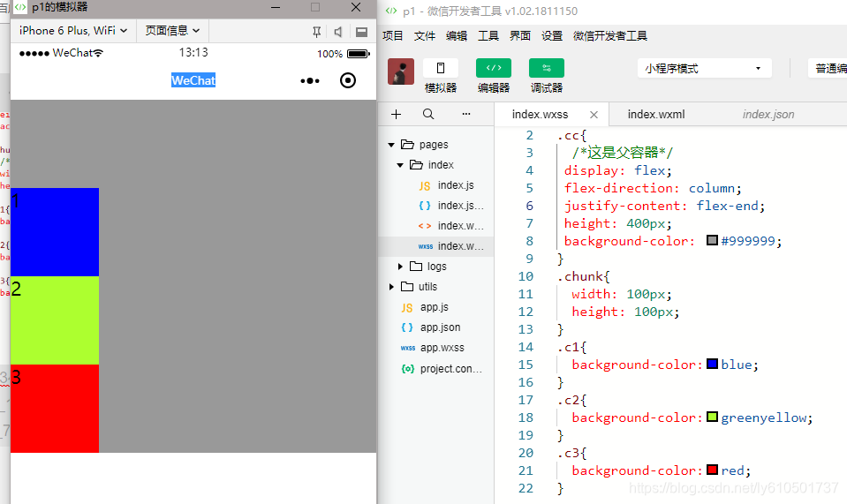Switch to the index.wxml tab
Screen dimensions: 847x504
coord(656,115)
